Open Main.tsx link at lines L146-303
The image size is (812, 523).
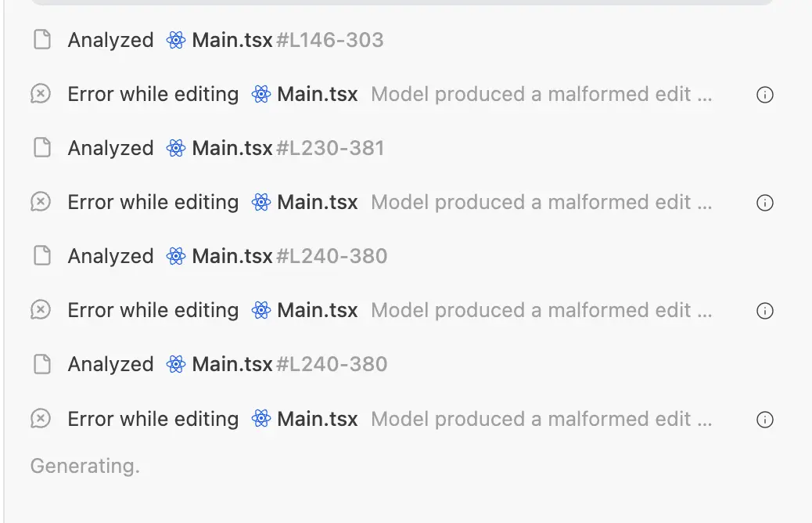click(287, 40)
